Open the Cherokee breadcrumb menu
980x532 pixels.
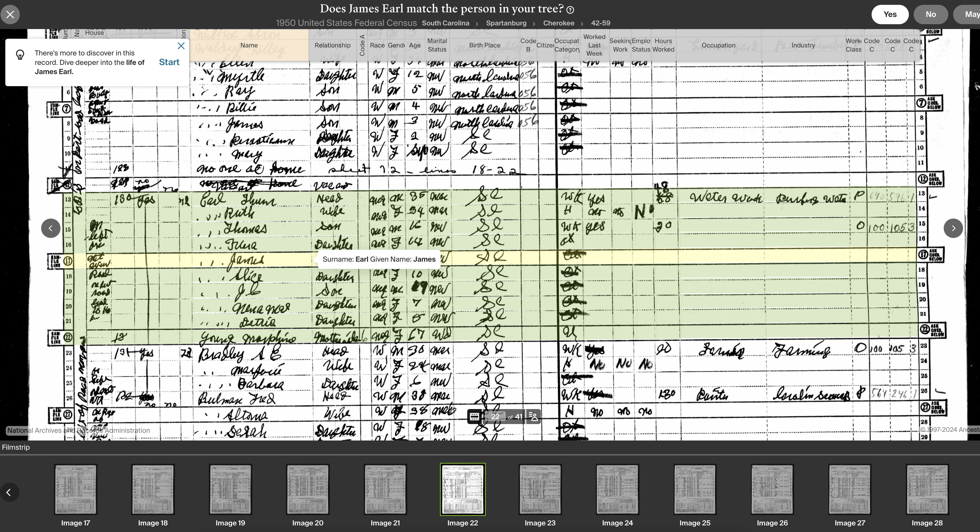coord(558,23)
